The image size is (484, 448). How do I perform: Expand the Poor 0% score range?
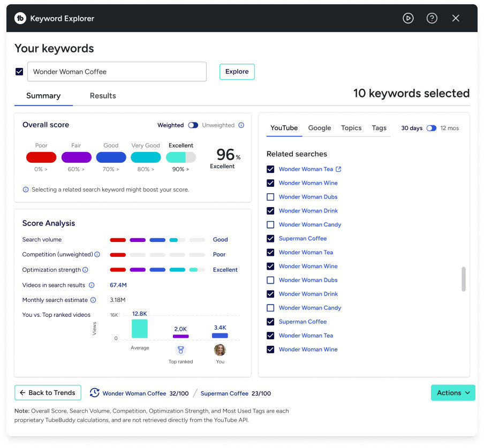tap(41, 169)
